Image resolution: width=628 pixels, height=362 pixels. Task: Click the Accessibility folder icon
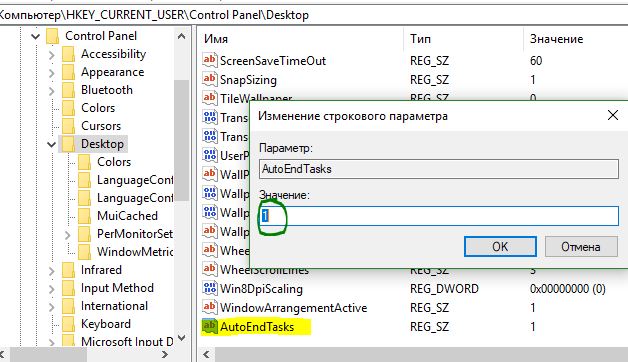68,54
